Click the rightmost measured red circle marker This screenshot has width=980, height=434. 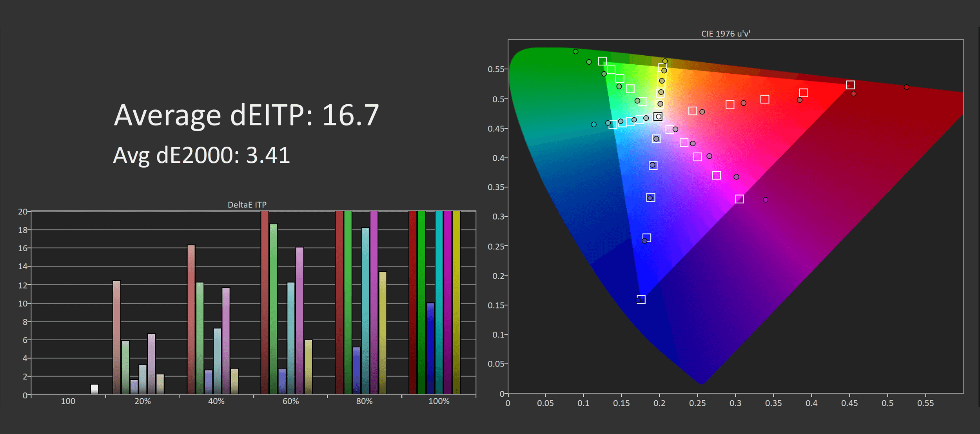click(906, 87)
